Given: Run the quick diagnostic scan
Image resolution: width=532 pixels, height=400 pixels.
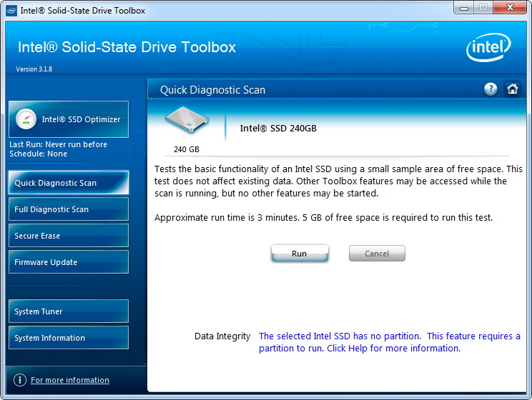Looking at the screenshot, I should click(300, 254).
